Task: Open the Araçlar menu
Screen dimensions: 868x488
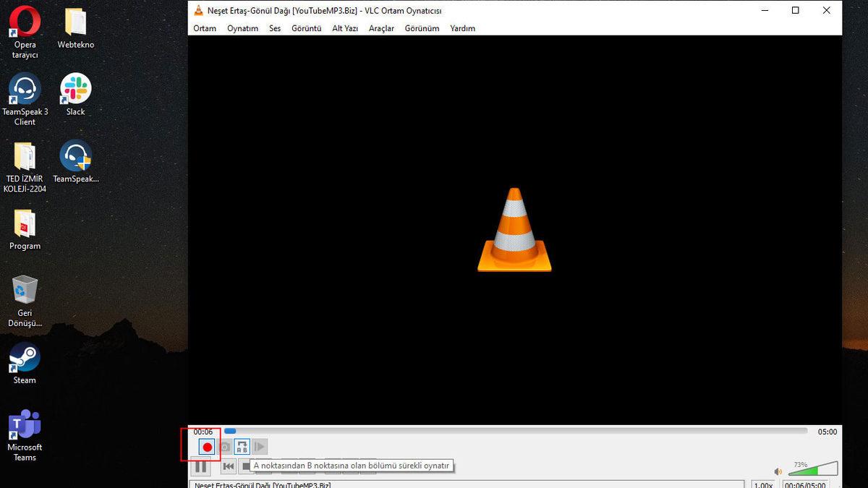Action: coord(381,28)
